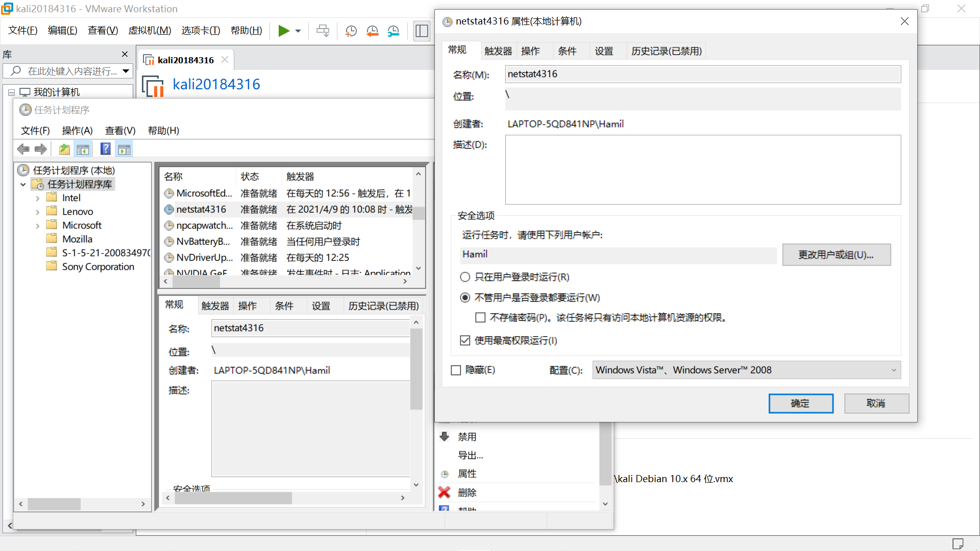
Task: Click the Change User or Group button
Action: [x=836, y=255]
